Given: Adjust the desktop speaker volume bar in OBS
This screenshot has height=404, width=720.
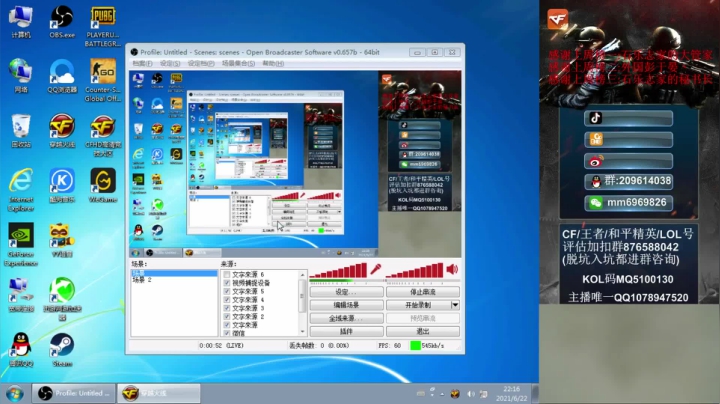Looking at the screenshot, I should (415, 270).
